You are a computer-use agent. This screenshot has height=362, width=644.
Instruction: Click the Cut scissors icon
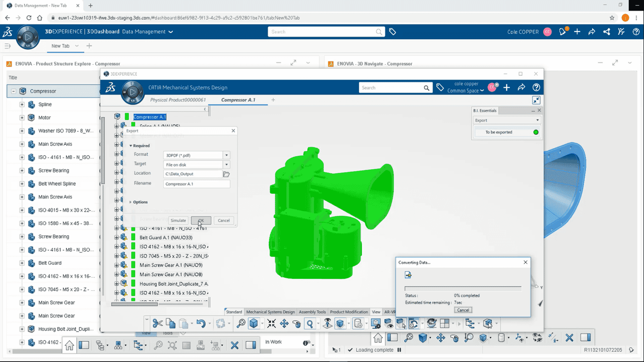[x=157, y=323]
